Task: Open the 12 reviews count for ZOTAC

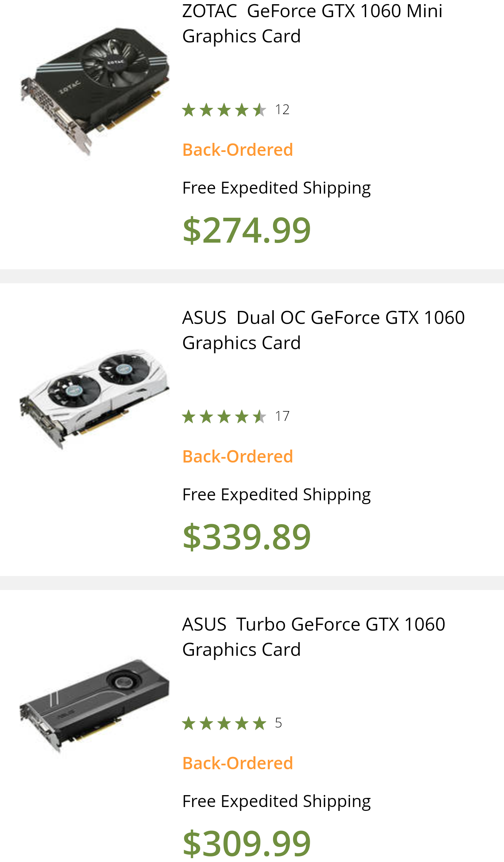Action: [282, 110]
